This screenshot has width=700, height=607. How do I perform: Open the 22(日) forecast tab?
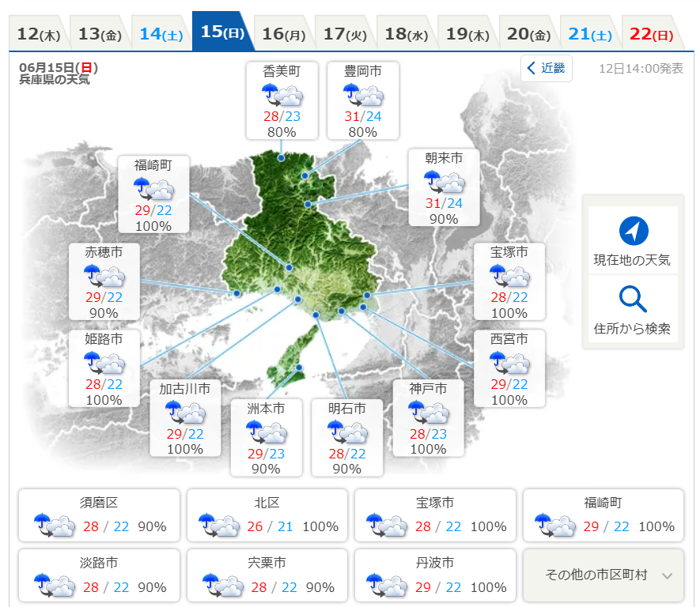pos(652,33)
